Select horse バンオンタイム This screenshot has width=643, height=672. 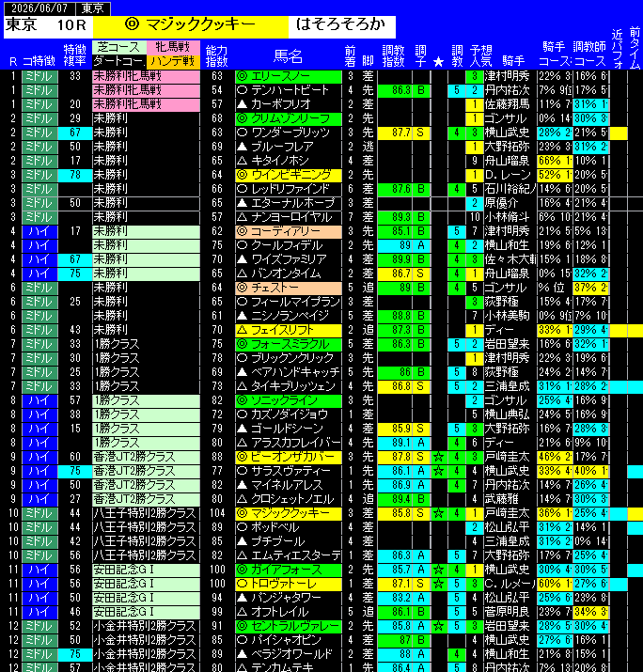[288, 273]
